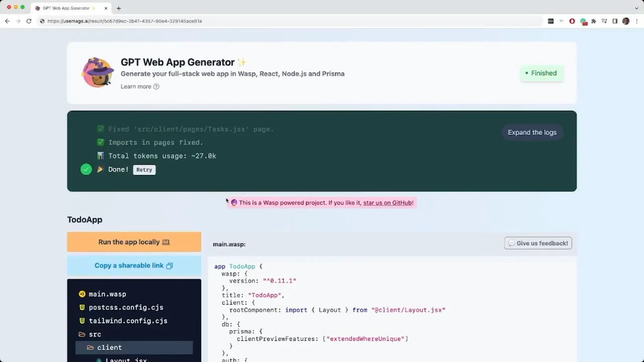Click the browser back arrow
This screenshot has height=362, width=644.
7,21
